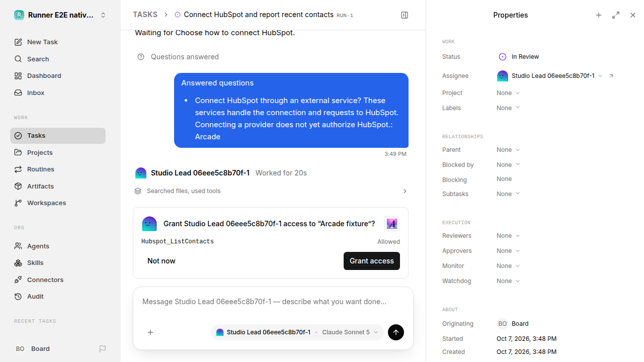Click Not now button
This screenshot has width=644, height=362.
pos(162,261)
